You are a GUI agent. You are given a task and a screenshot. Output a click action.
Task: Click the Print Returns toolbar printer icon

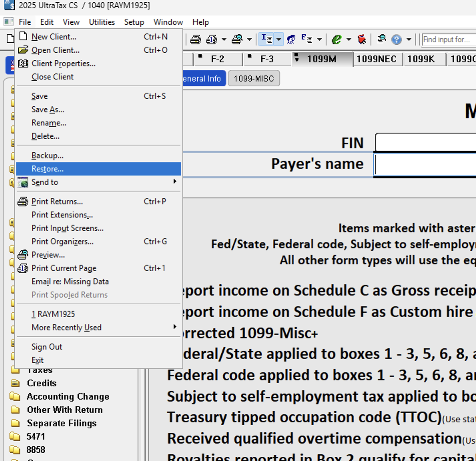(x=196, y=39)
